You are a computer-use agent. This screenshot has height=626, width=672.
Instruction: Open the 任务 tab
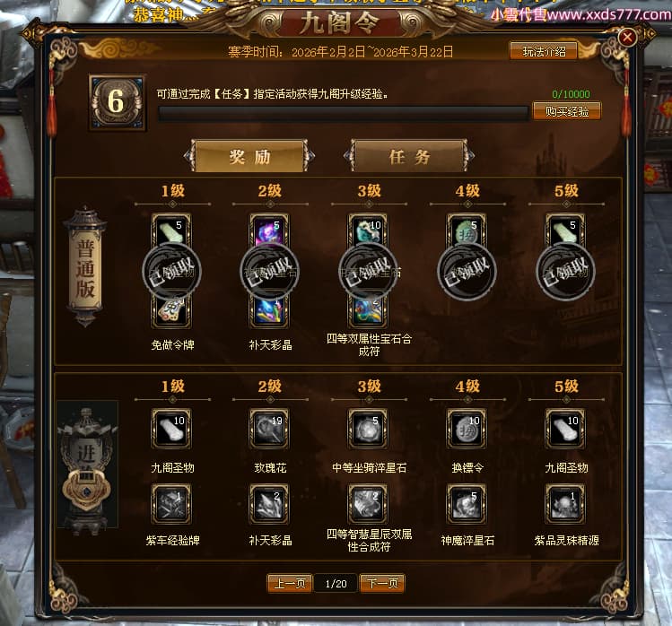408,156
